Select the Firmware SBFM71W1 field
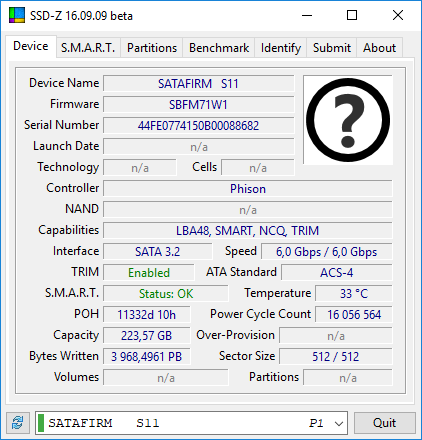Image resolution: width=422 pixels, height=440 pixels. [199, 105]
